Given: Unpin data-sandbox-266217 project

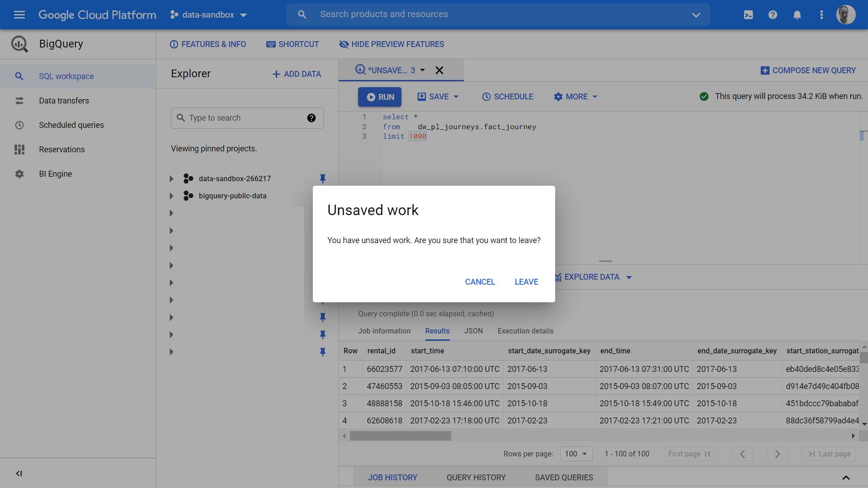Looking at the screenshot, I should [x=323, y=178].
